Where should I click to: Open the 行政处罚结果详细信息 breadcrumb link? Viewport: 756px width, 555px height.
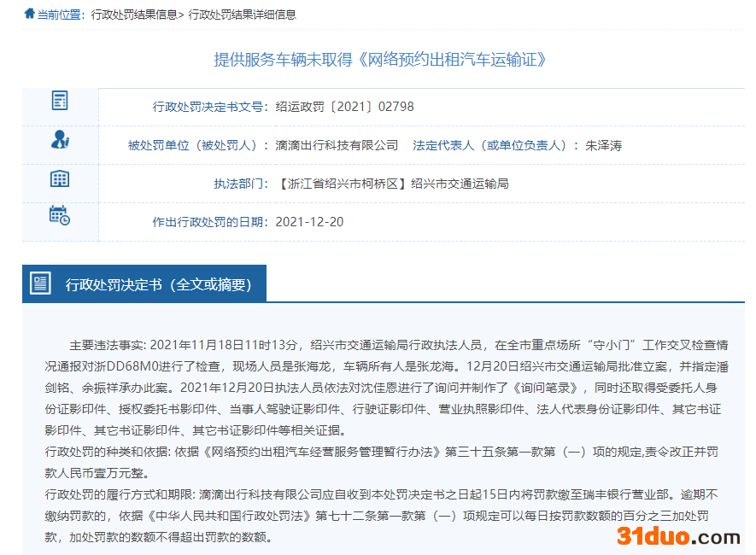pos(242,15)
